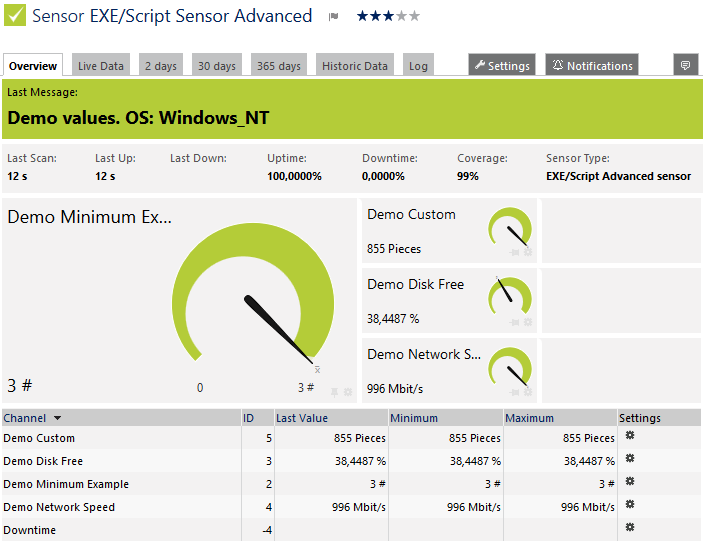The height and width of the screenshot is (542, 703).
Task: Click the Coverage value 99%
Action: click(468, 176)
